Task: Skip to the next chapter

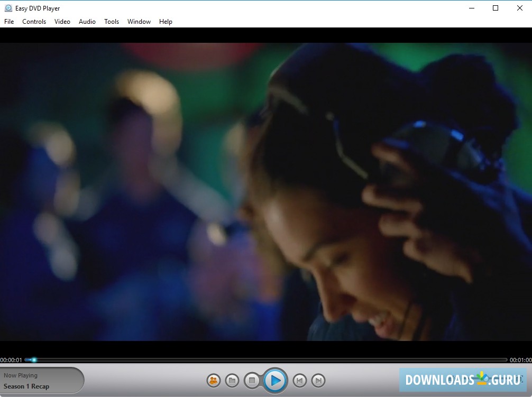Action: [318, 381]
